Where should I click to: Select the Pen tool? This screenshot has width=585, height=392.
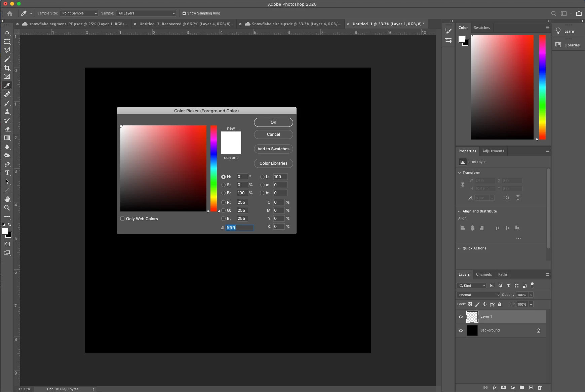(7, 164)
